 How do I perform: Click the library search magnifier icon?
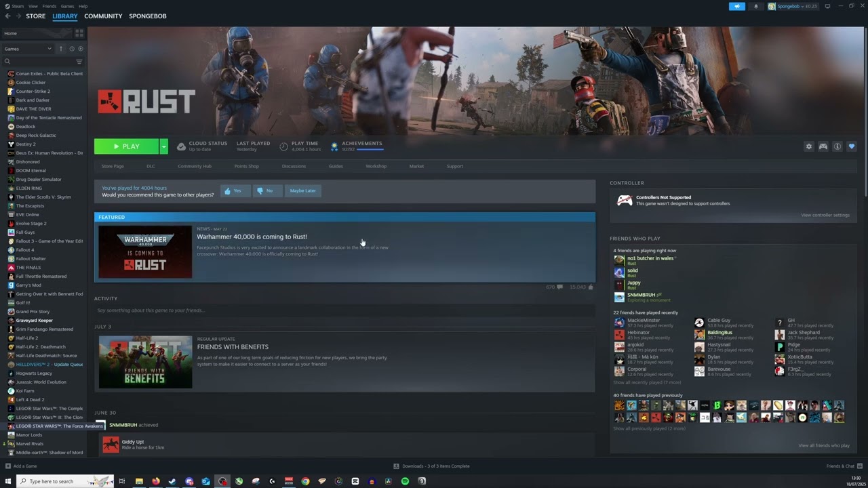coord(7,62)
